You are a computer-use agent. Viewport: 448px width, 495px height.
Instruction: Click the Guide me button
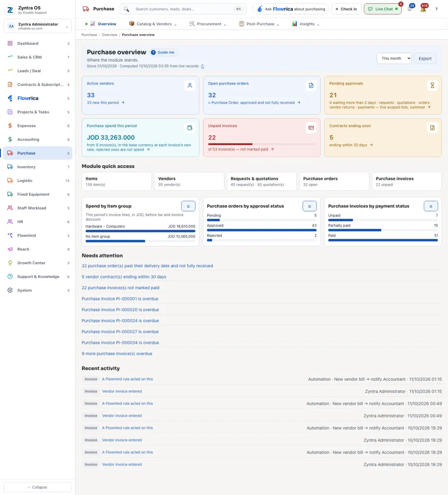click(162, 52)
